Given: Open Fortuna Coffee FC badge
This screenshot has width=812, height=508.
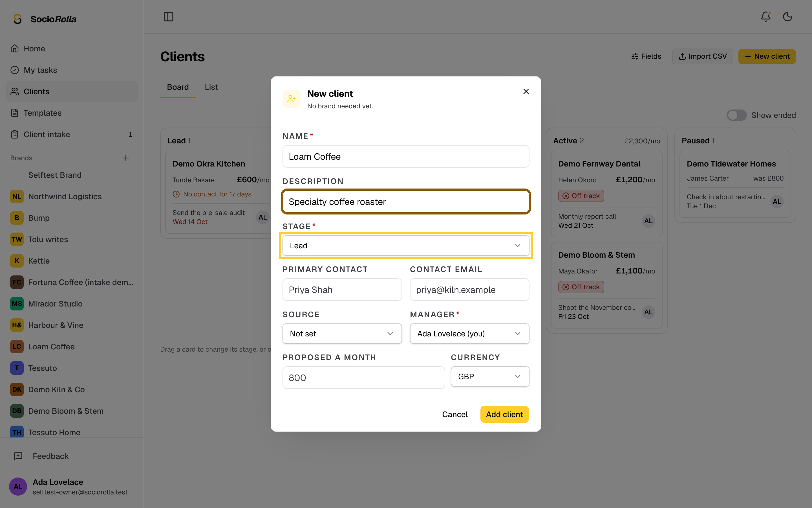Looking at the screenshot, I should pyautogui.click(x=17, y=282).
